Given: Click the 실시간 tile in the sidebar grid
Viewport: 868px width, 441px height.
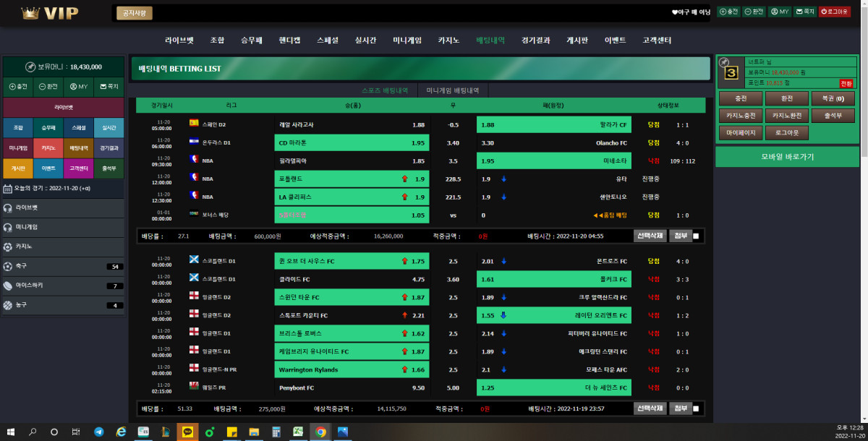Looking at the screenshot, I should point(109,128).
